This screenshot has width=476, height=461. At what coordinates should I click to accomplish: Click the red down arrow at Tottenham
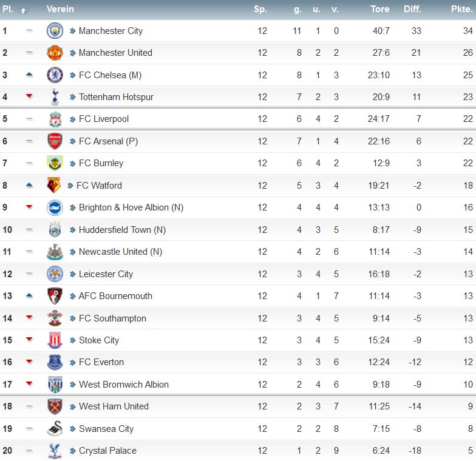29,96
